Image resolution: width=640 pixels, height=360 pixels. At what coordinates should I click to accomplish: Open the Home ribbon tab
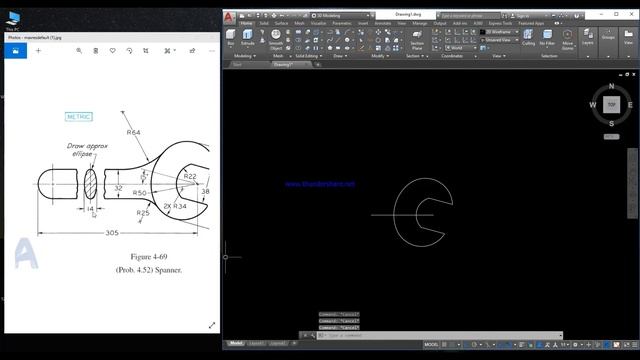[x=246, y=23]
